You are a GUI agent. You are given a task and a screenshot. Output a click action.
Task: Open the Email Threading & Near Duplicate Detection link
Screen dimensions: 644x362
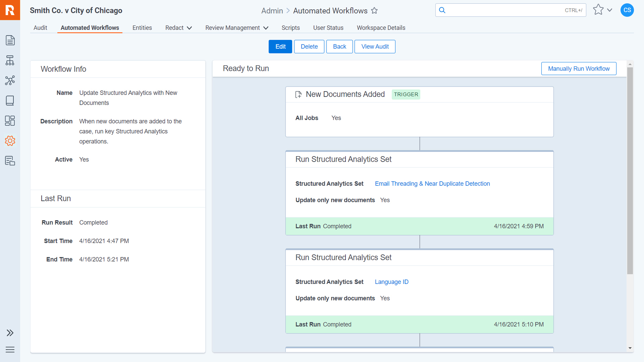(x=432, y=184)
